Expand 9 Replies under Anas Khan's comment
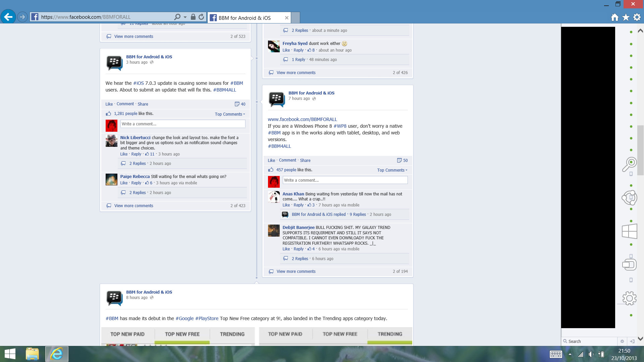Screen dimensions: 644x362 tap(358, 215)
